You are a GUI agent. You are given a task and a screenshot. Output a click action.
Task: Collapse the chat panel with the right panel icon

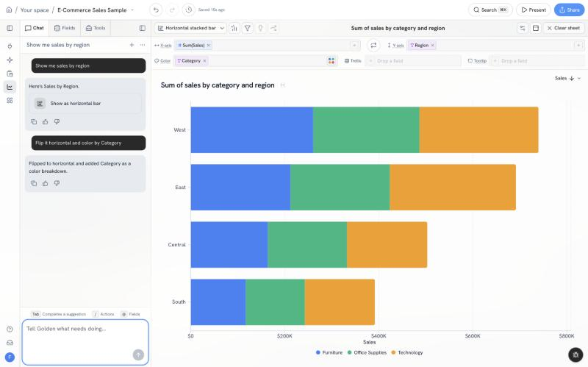(143, 28)
